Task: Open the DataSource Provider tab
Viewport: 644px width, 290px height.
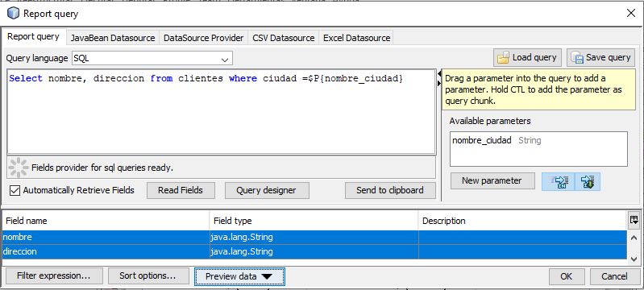Action: pyautogui.click(x=203, y=38)
